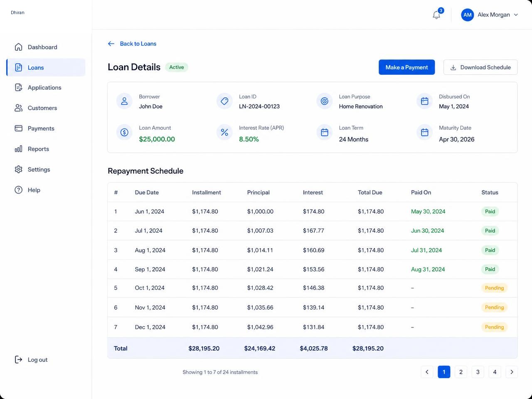Screen dimensions: 532x399
Task: Click the Loan Amount dollar icon
Action: tap(124, 132)
